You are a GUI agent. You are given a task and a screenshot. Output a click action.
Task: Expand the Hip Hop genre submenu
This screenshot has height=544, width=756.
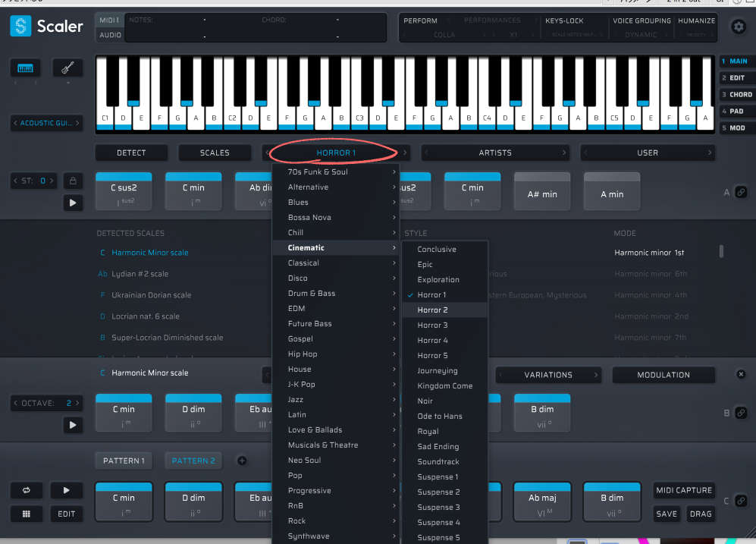[336, 354]
